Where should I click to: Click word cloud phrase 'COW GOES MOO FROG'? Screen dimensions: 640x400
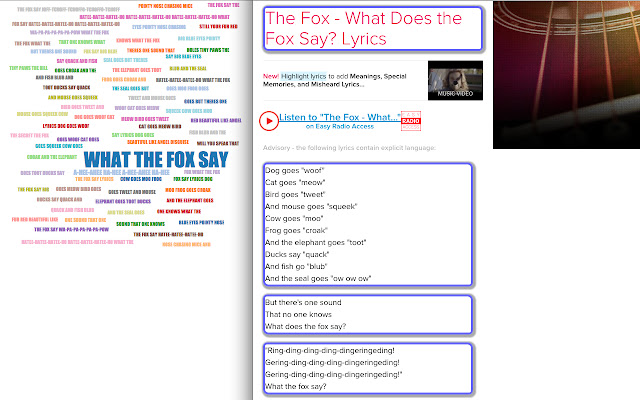[x=141, y=179]
